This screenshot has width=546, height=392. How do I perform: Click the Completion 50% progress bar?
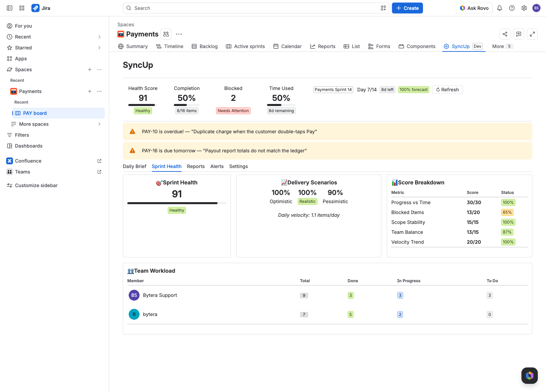[187, 105]
